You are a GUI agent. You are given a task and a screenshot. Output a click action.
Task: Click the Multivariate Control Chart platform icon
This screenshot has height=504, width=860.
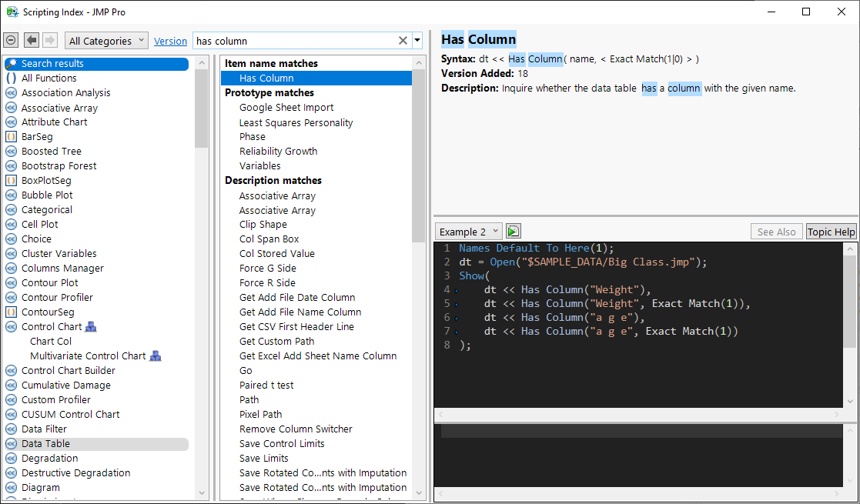[156, 356]
